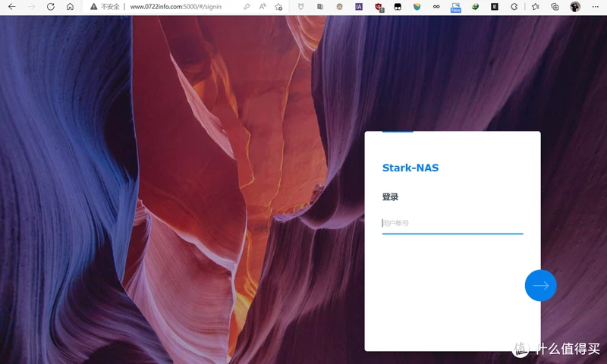This screenshot has width=607, height=364.
Task: Open the purple IA extension icon
Action: point(359,7)
